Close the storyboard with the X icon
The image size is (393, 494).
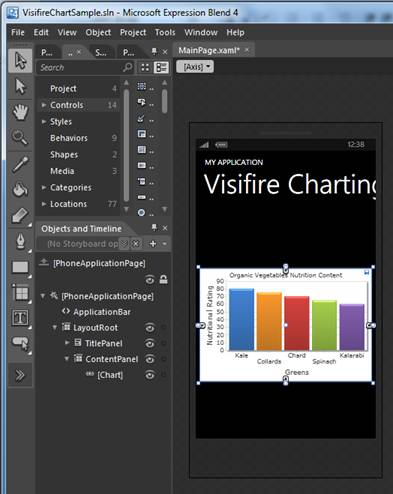[136, 244]
